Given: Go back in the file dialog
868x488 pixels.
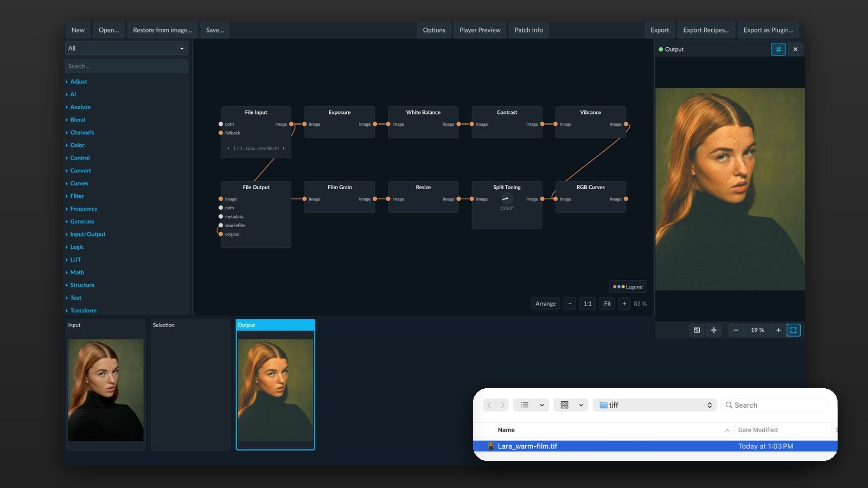Looking at the screenshot, I should (489, 405).
